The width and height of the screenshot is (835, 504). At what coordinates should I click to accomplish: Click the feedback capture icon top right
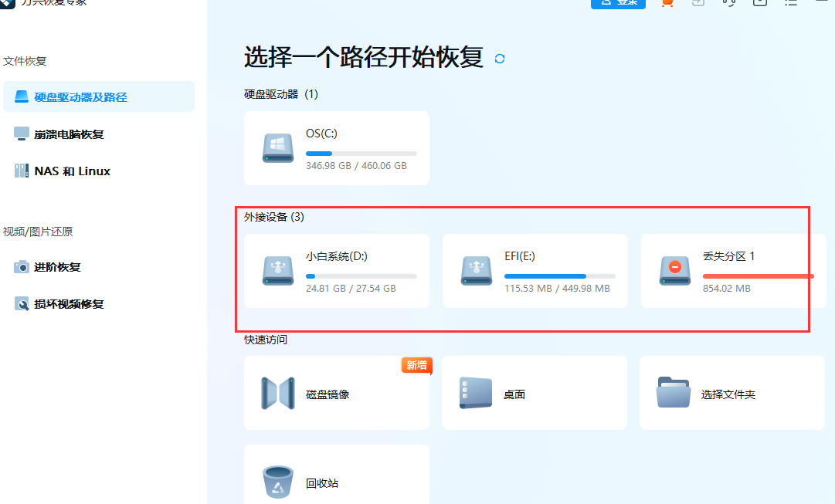coord(759,3)
